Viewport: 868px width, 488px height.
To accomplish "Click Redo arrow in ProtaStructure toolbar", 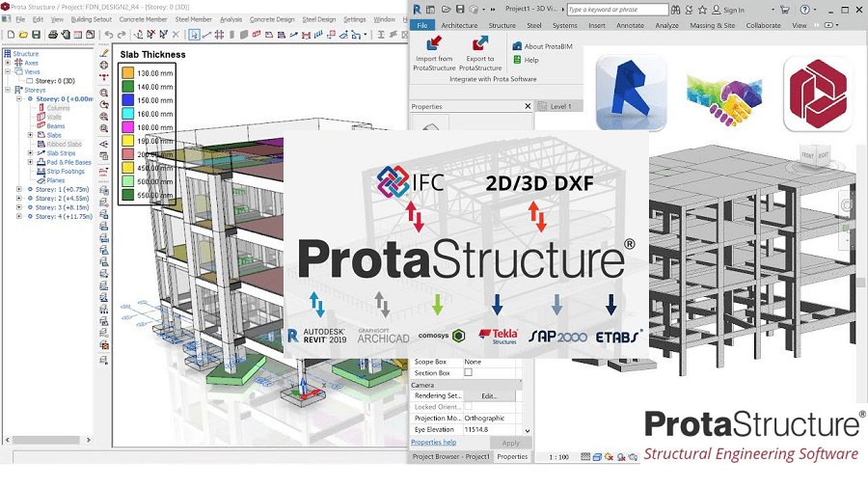I will 122,35.
